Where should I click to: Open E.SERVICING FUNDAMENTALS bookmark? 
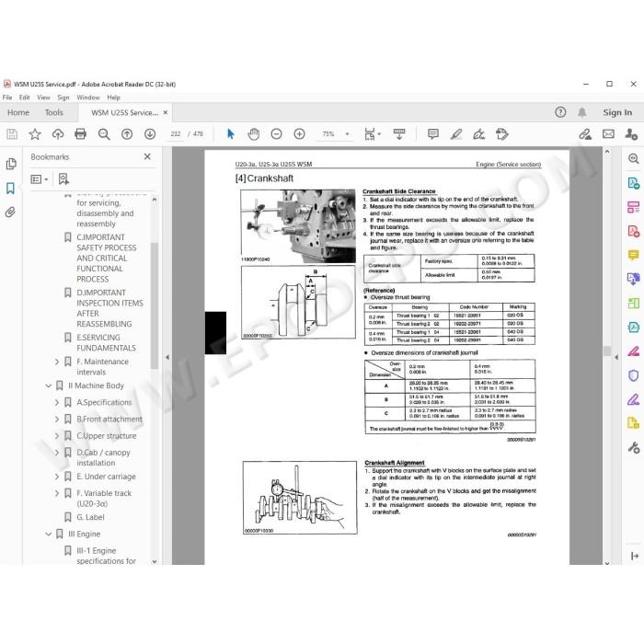click(x=106, y=342)
